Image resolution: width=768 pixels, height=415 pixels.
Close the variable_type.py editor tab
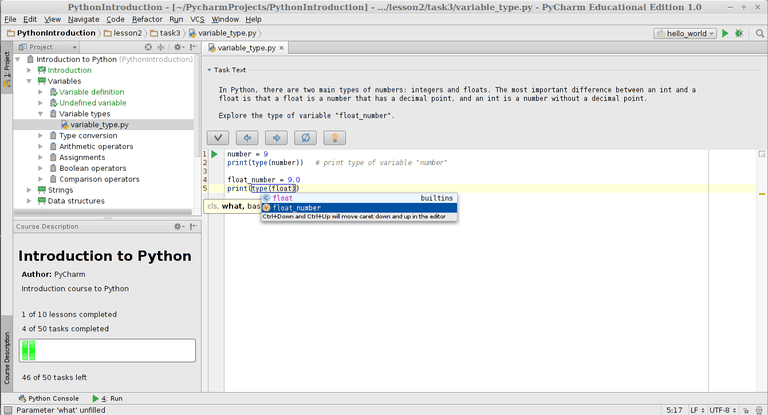pos(282,48)
